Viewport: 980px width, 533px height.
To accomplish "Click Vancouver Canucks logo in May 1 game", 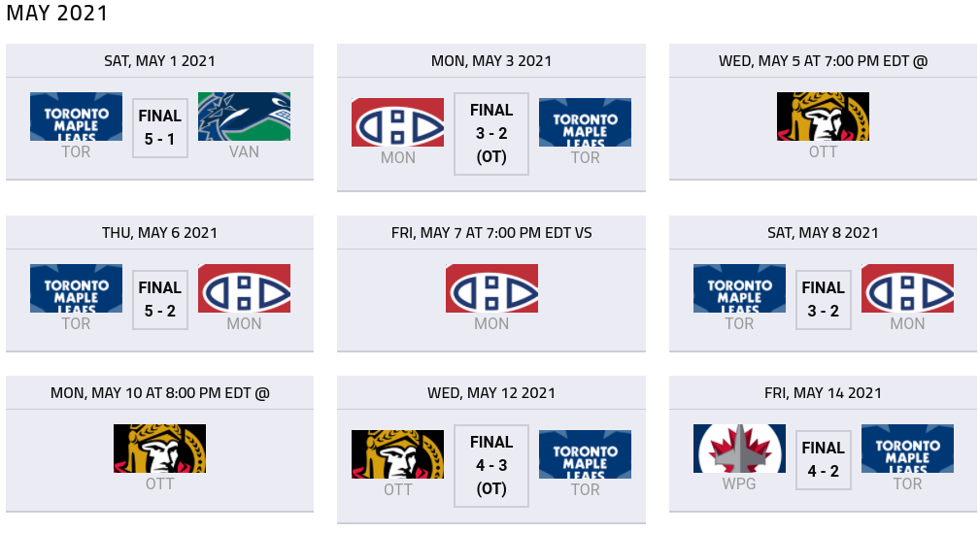I will pyautogui.click(x=245, y=117).
